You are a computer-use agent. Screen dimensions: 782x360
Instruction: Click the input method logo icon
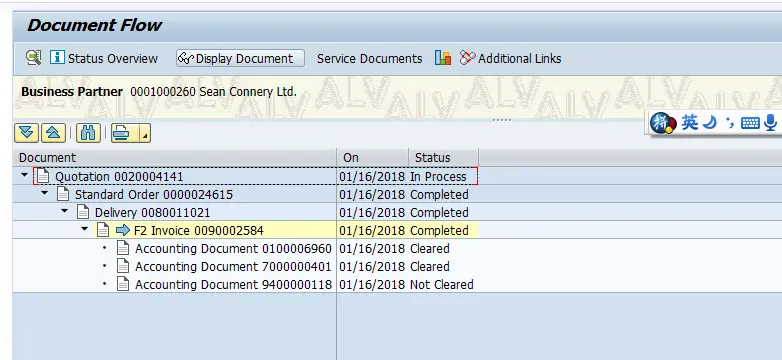pyautogui.click(x=663, y=123)
